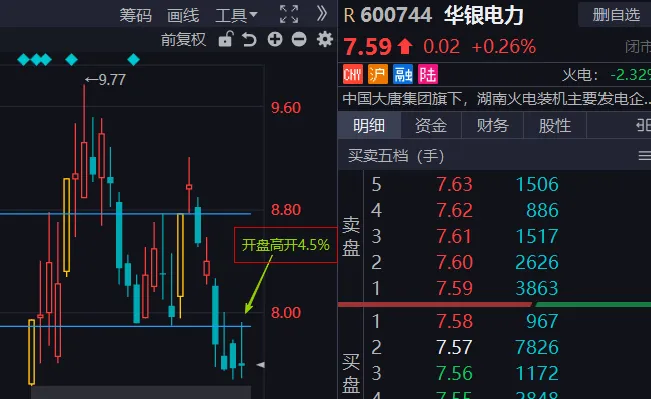Switch to the 股性 tab
651x399 pixels.
[555, 125]
